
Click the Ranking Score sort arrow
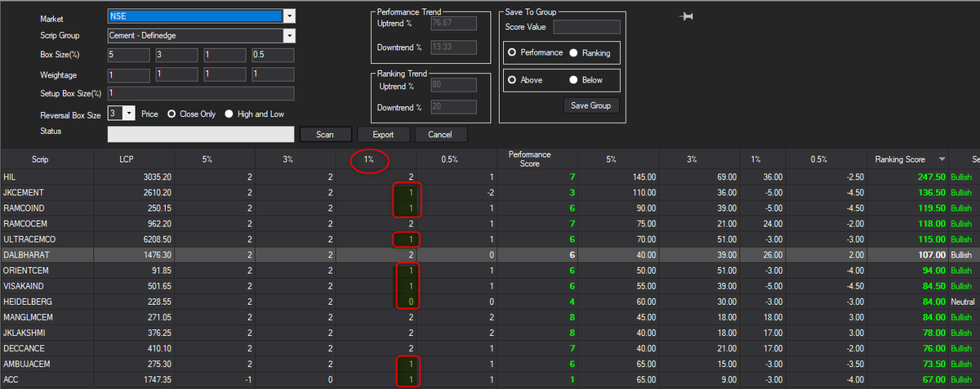coord(942,159)
